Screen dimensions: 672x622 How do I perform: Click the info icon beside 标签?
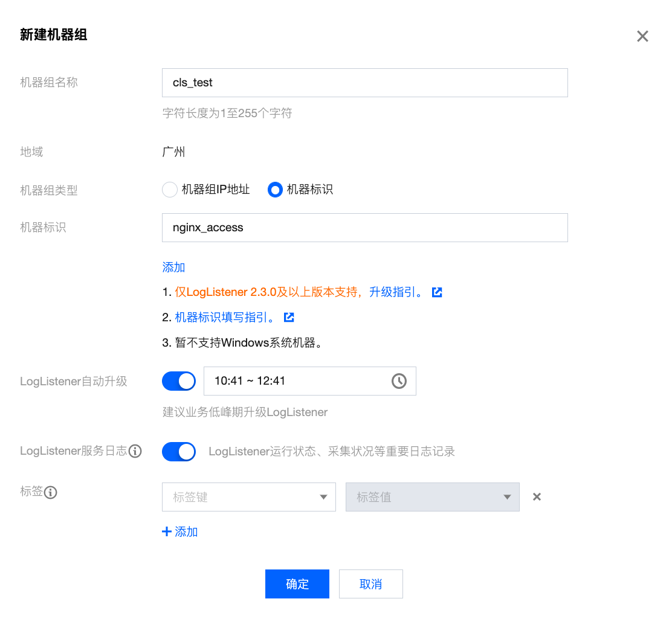pos(51,492)
